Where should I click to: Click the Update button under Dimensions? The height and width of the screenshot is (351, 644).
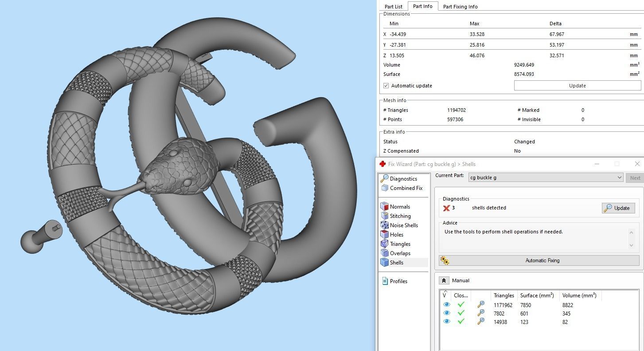[577, 86]
